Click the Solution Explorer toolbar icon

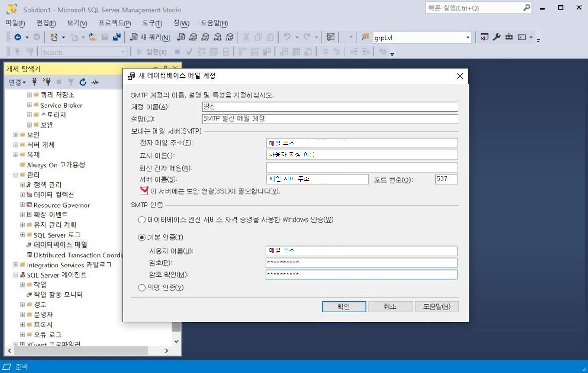pyautogui.click(x=484, y=38)
